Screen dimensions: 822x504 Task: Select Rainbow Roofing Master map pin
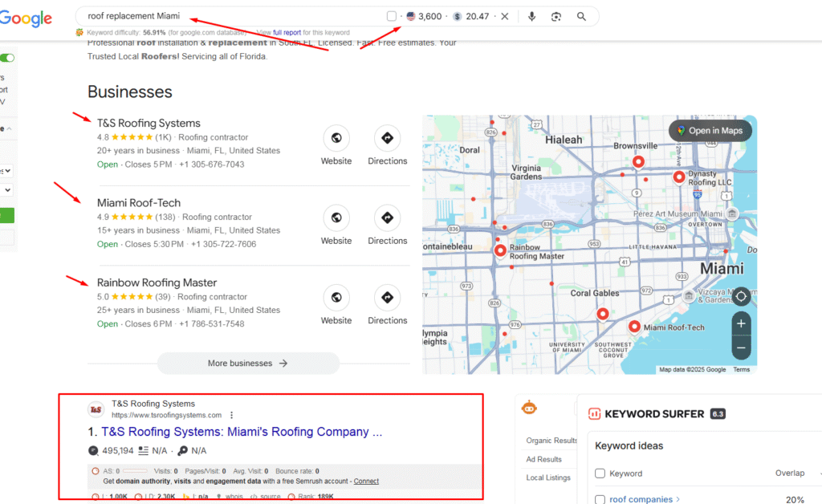[500, 250]
